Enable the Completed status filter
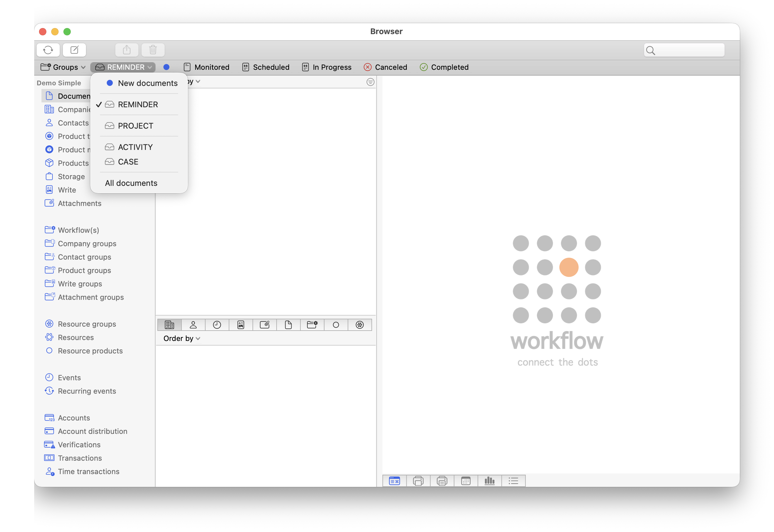The height and width of the screenshot is (532, 774). pyautogui.click(x=444, y=67)
